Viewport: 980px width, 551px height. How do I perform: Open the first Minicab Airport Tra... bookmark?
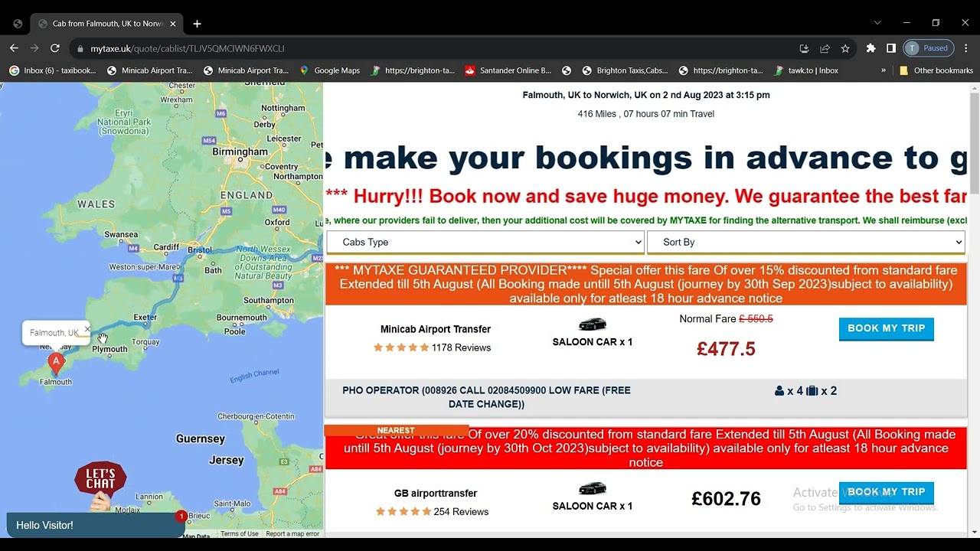pyautogui.click(x=150, y=70)
